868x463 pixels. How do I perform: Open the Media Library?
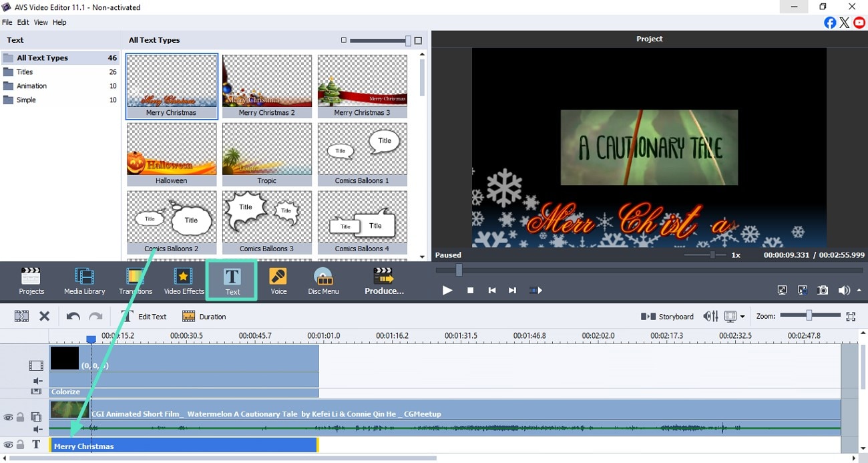point(84,281)
